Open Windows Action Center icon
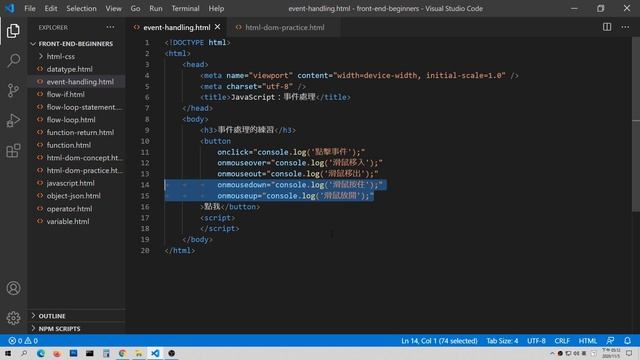 coord(629,353)
